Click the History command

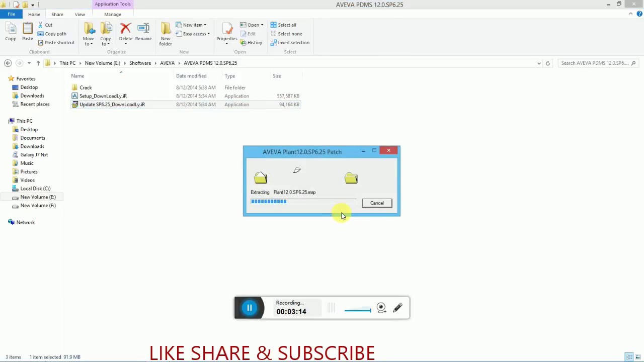(251, 43)
